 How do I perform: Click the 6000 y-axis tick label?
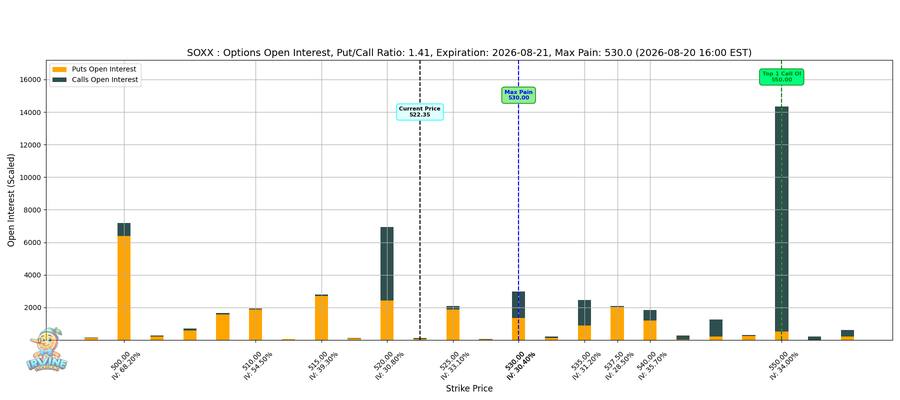34,243
